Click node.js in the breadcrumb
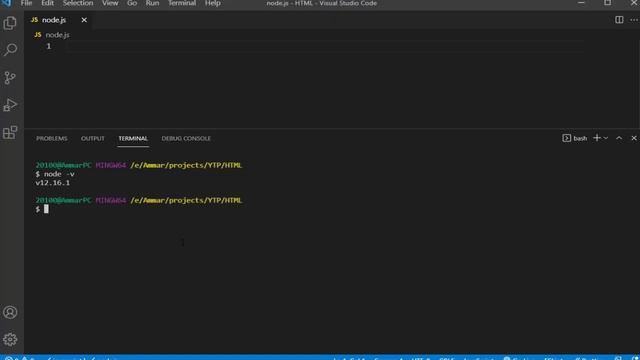This screenshot has height=360, width=640. pos(57,35)
